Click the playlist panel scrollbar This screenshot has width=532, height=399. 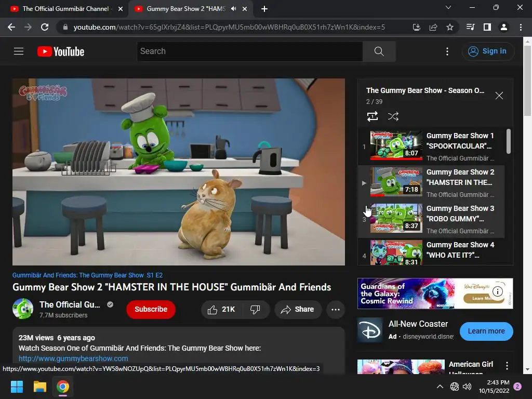(509, 141)
